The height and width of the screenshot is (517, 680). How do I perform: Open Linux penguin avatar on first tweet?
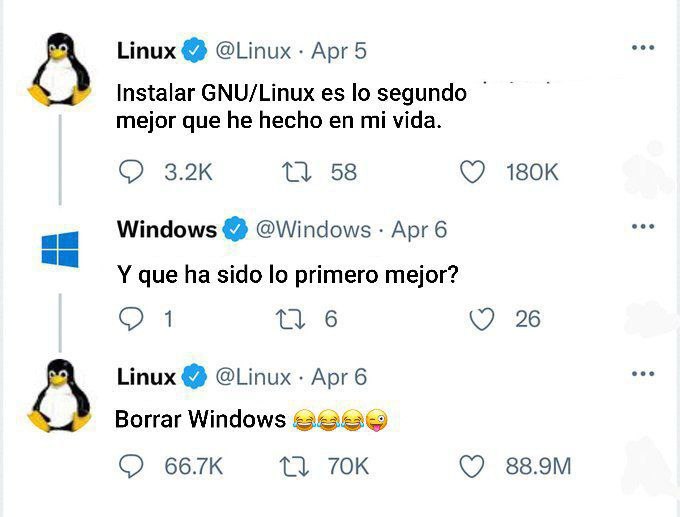pyautogui.click(x=59, y=69)
